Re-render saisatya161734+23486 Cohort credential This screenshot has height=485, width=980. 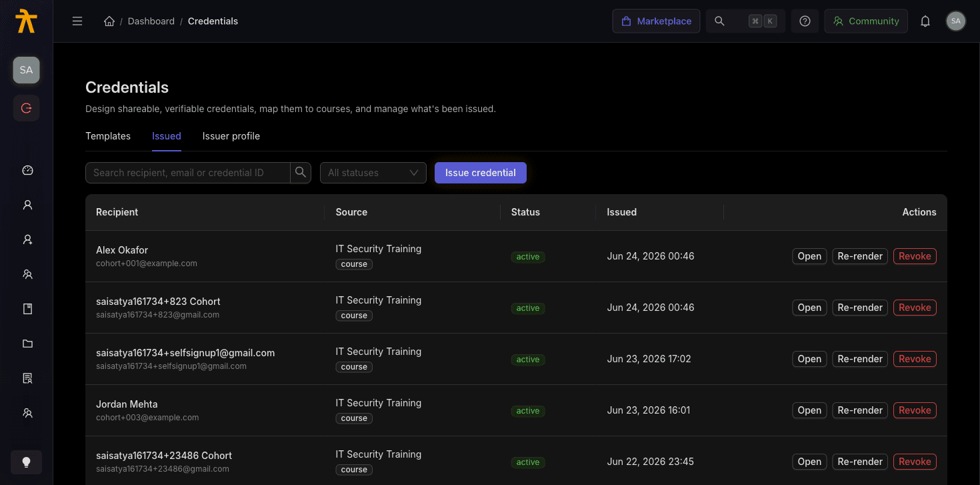(x=860, y=462)
